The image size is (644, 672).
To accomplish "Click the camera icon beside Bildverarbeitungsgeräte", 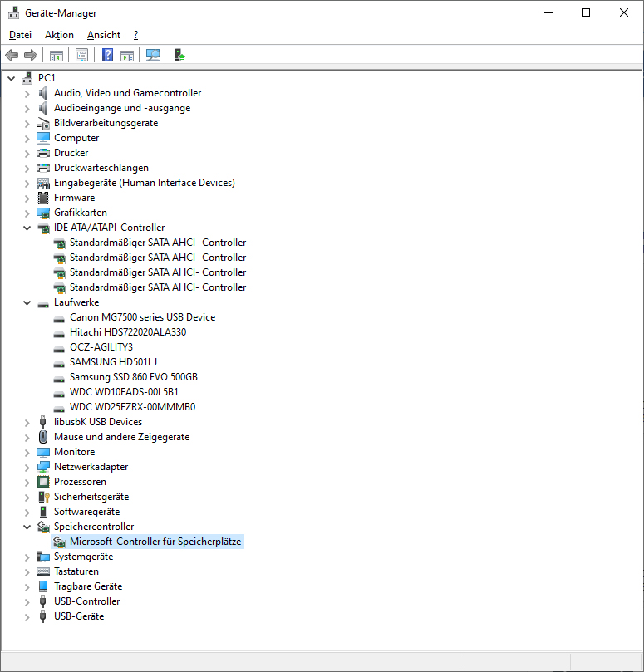I will (x=43, y=123).
